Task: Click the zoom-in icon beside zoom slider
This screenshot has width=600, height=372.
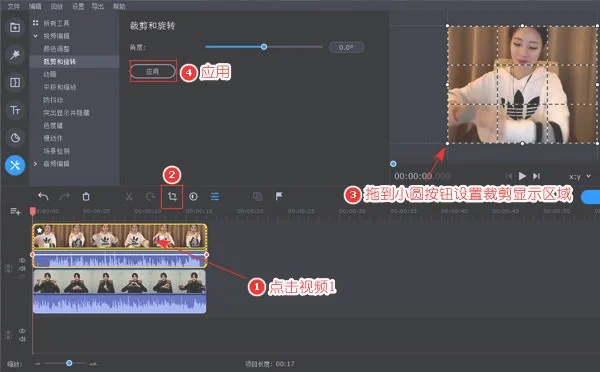Action: [x=93, y=364]
